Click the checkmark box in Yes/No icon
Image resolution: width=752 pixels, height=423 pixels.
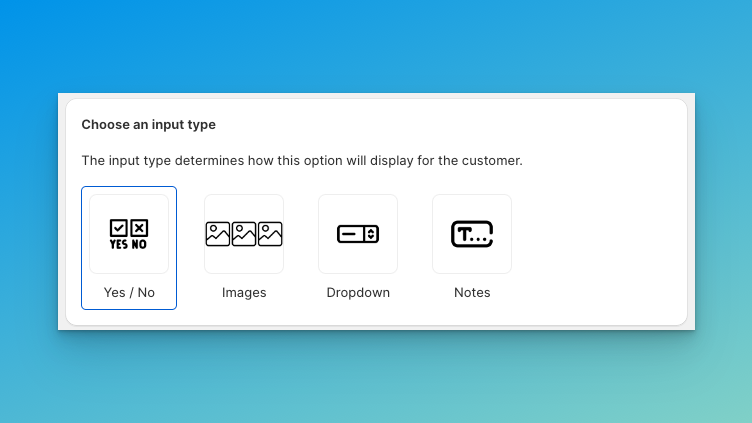pyautogui.click(x=118, y=228)
